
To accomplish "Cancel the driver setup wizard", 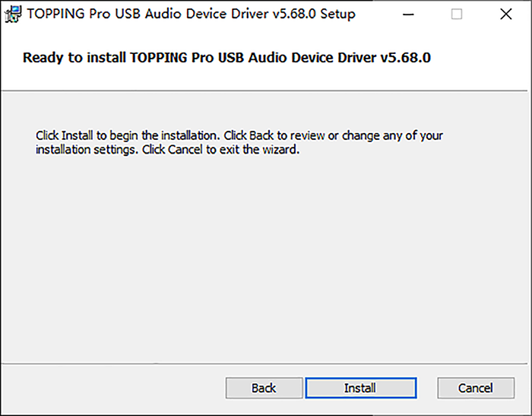I will (x=476, y=388).
